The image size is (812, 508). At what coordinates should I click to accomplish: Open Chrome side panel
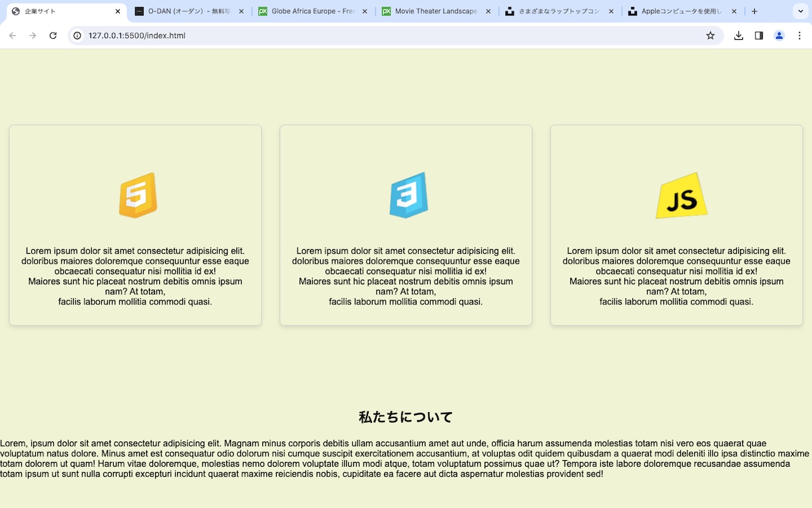pyautogui.click(x=759, y=35)
